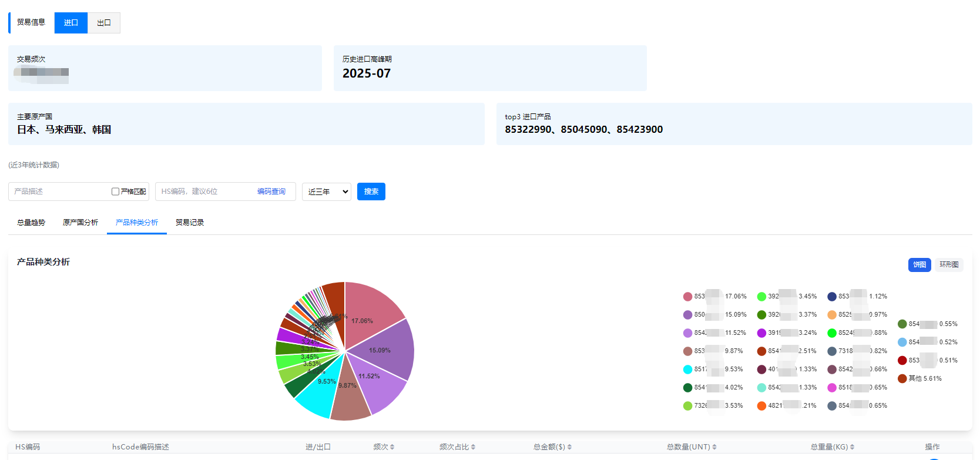Toggle the 17.06% legend dot
The height and width of the screenshot is (460, 980).
pyautogui.click(x=687, y=297)
